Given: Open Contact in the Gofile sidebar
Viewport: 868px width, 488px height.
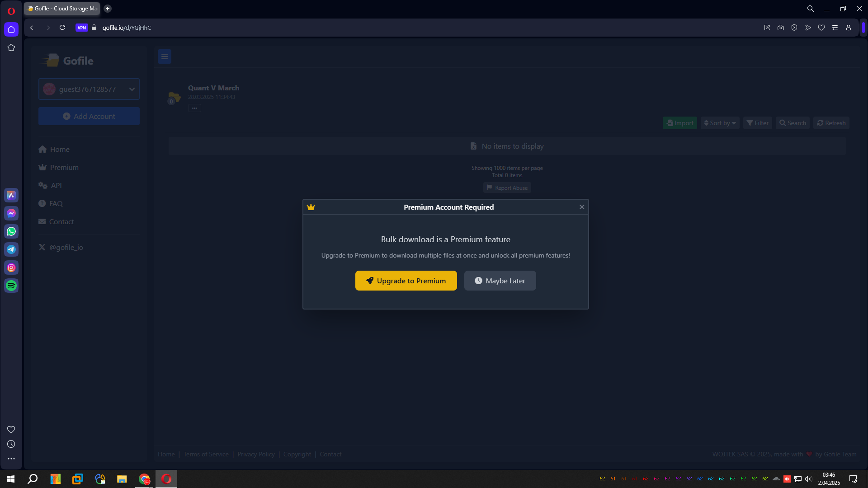Looking at the screenshot, I should (56, 221).
